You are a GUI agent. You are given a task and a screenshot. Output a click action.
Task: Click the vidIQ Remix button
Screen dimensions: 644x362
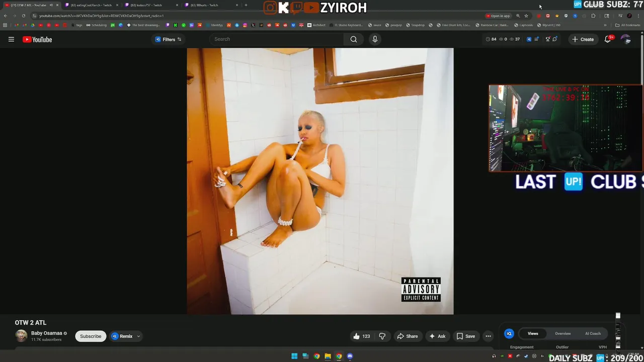(122, 336)
